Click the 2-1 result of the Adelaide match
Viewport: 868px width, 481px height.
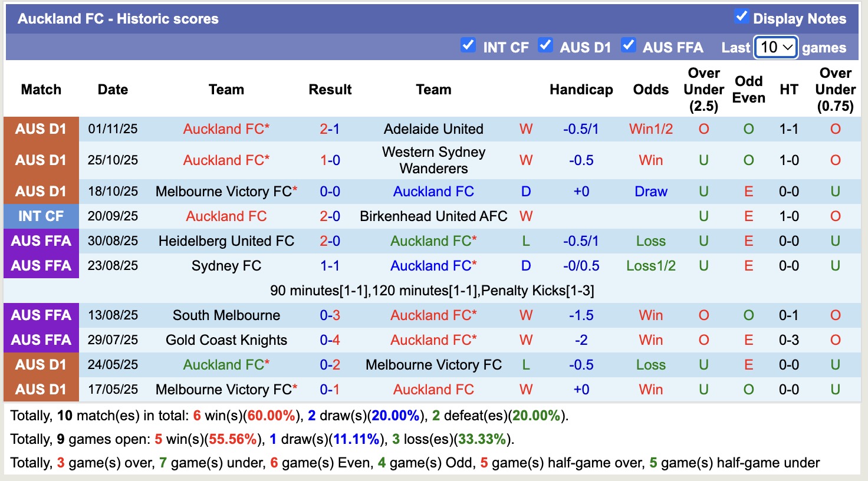(x=330, y=129)
